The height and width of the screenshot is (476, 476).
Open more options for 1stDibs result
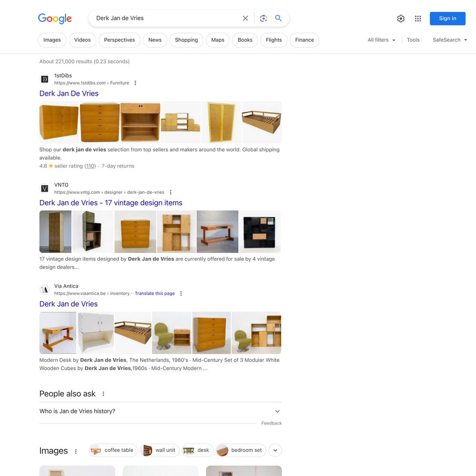[x=135, y=83]
